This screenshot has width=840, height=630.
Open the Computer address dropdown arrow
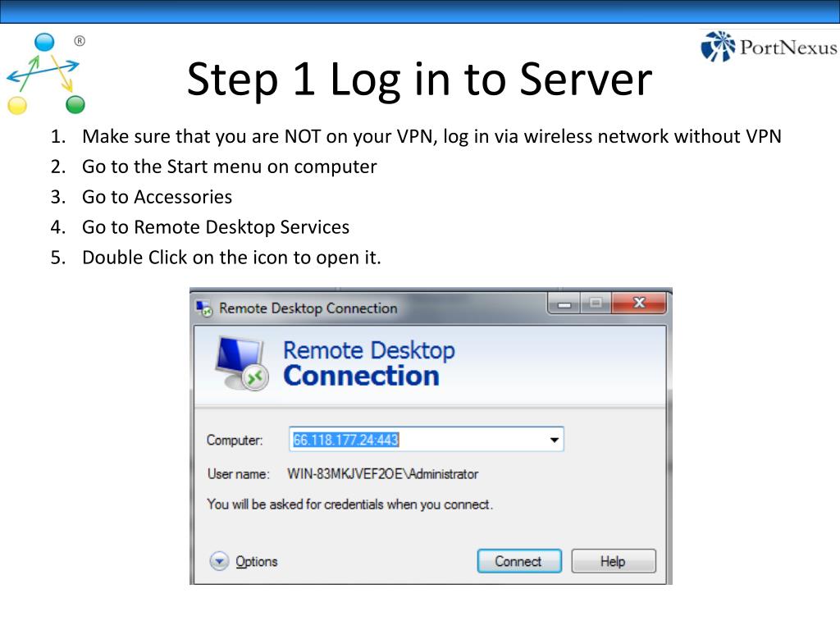[554, 440]
